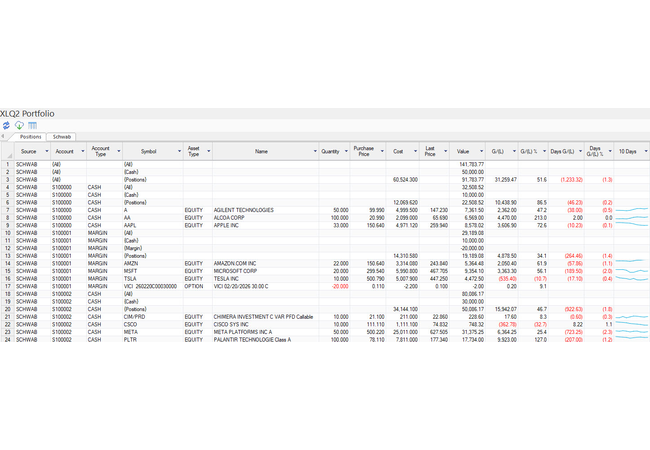This screenshot has width=650, height=450.
Task: Click the MICROSOFT CORP name cell
Action: 265,271
